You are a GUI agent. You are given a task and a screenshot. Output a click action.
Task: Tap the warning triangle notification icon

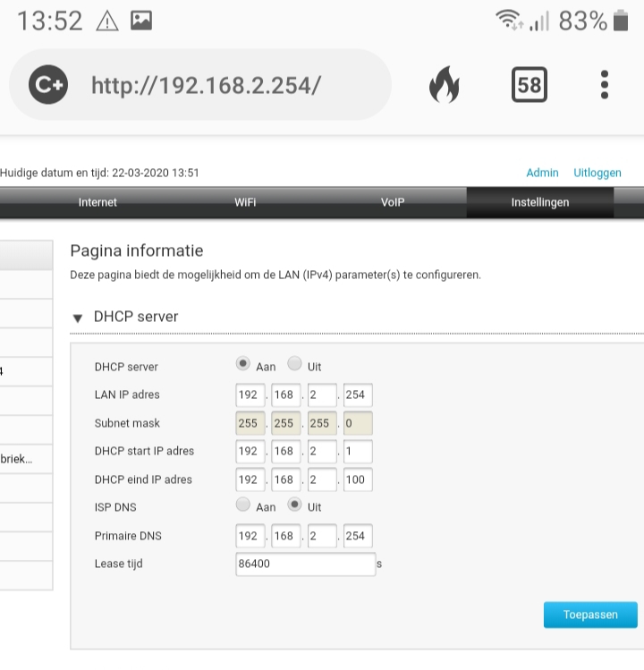point(106,21)
